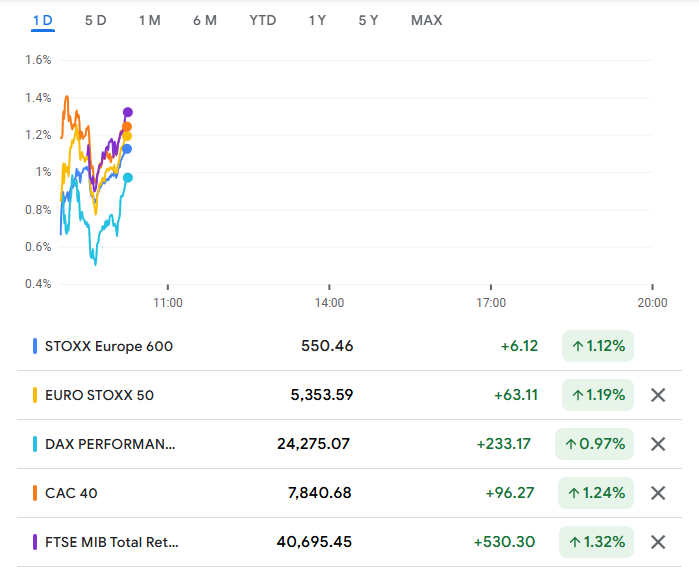699x567 pixels.
Task: Click the orange endpoint dot on chart
Action: (x=127, y=127)
